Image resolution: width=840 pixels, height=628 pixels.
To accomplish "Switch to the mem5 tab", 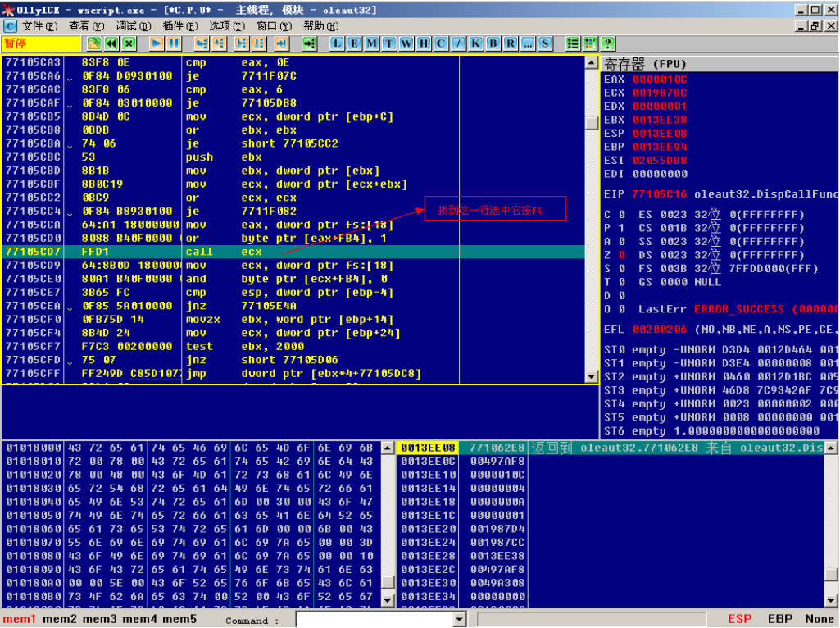I will (x=179, y=619).
